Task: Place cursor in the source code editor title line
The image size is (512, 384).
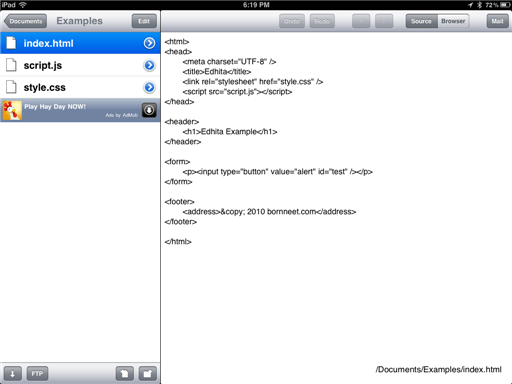Action: click(x=217, y=72)
